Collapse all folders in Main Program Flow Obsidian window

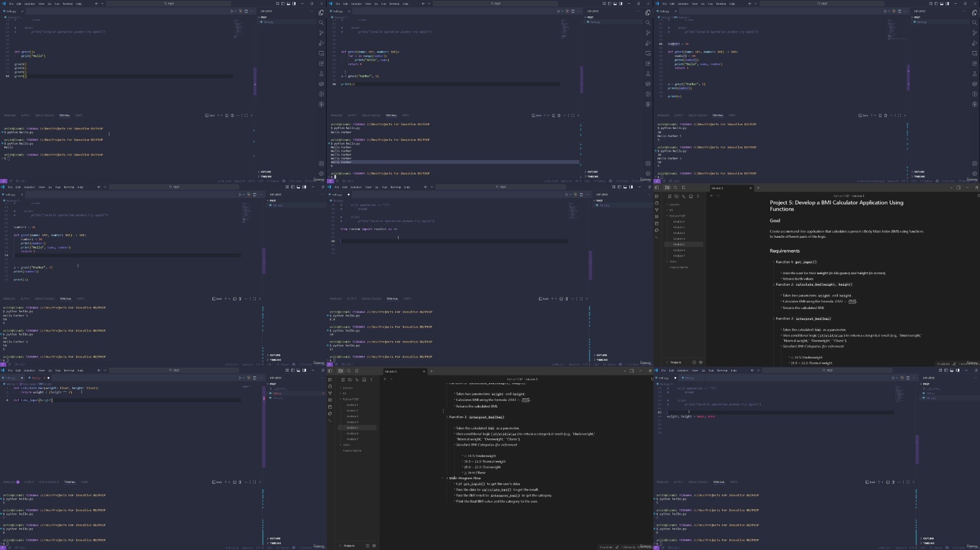(371, 380)
